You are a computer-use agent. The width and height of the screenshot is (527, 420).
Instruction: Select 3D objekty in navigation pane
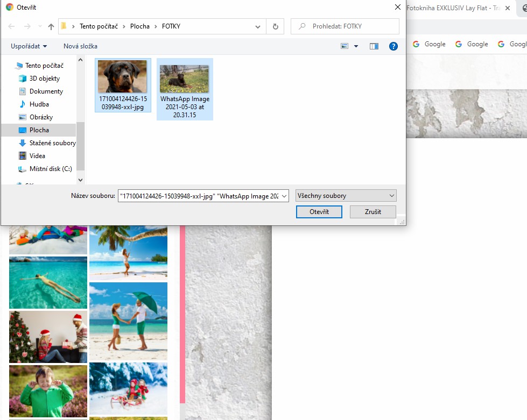(x=45, y=79)
